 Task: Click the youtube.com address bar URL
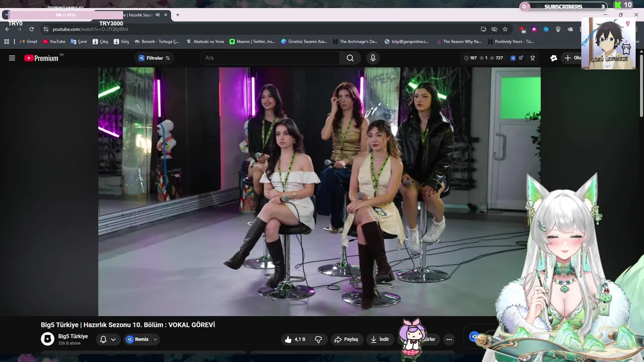pos(90,29)
